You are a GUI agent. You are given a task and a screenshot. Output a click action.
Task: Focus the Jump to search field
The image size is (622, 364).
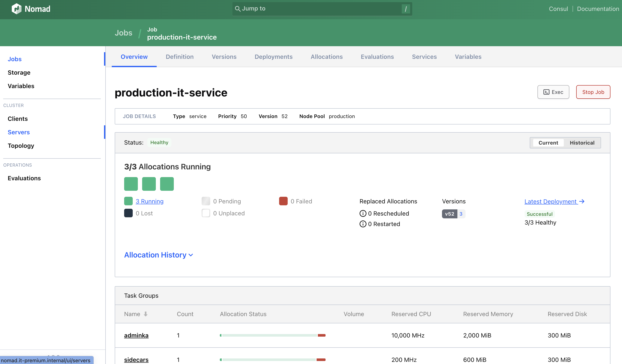click(x=321, y=9)
